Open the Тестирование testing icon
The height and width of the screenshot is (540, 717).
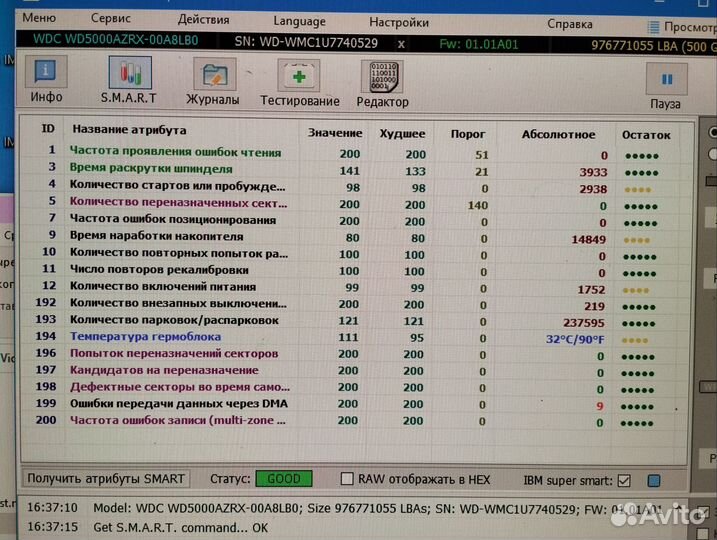299,81
